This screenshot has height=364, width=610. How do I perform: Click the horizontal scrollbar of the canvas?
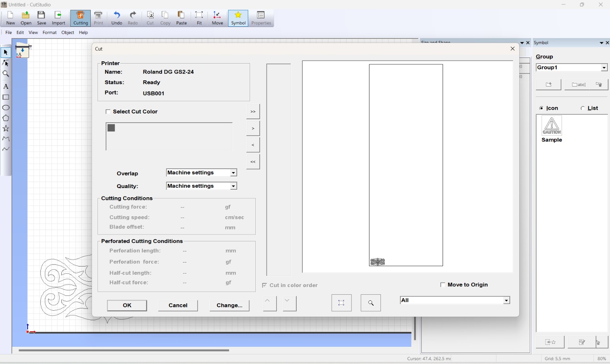124,350
